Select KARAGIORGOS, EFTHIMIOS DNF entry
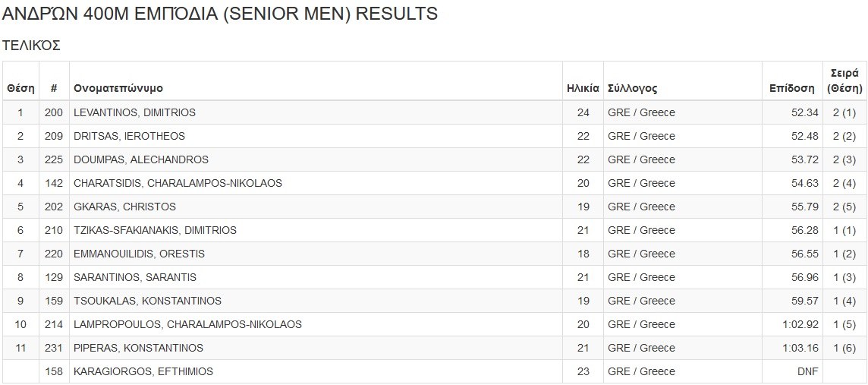 click(143, 371)
